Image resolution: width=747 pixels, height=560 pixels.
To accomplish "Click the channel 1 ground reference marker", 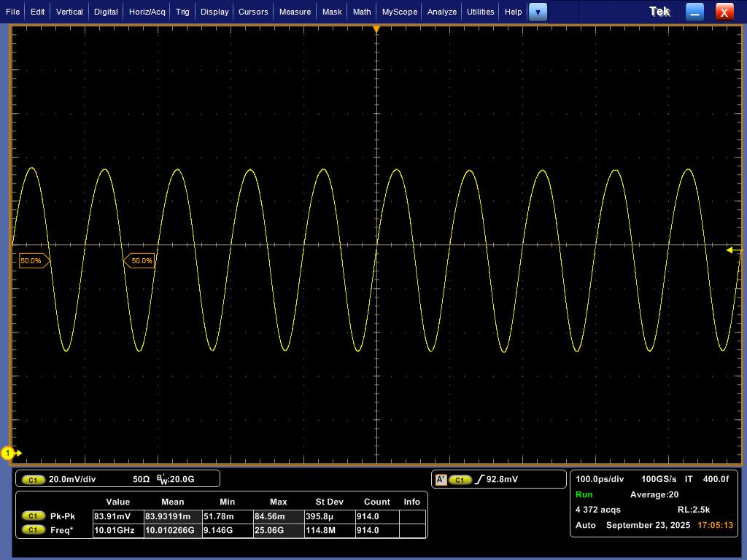I will (x=9, y=453).
